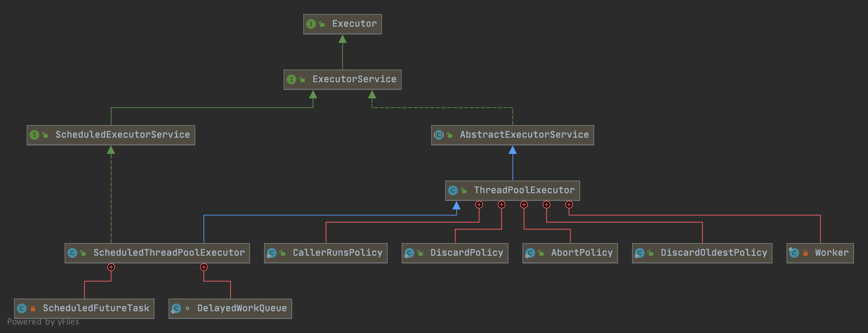Image resolution: width=868 pixels, height=333 pixels.
Task: Click class icon on ScheduledFutureTask
Action: [22, 308]
